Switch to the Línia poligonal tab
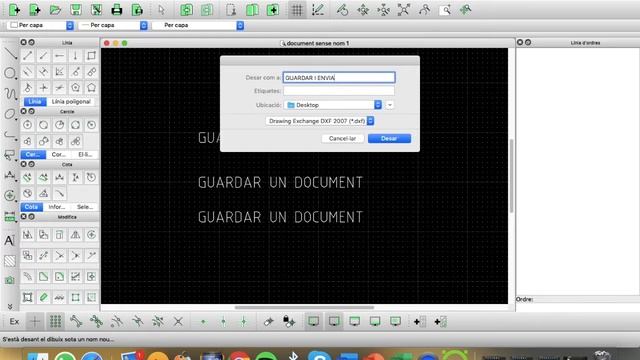 pyautogui.click(x=71, y=102)
